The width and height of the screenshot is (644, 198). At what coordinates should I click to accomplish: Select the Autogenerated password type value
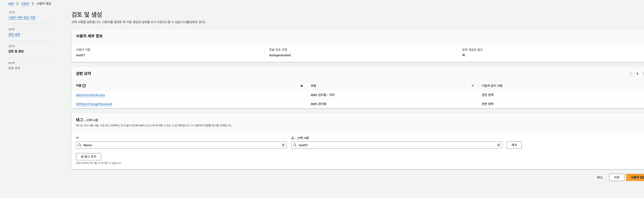pyautogui.click(x=280, y=55)
